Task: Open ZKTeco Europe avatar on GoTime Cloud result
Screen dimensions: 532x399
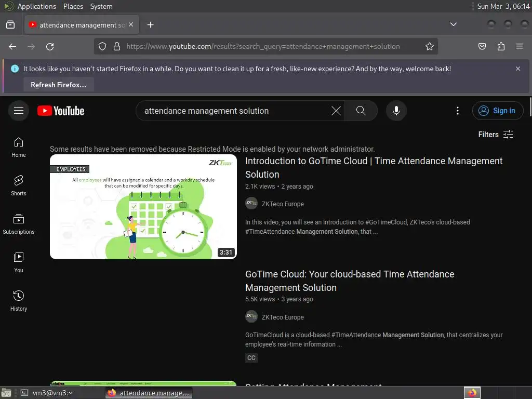Action: click(x=251, y=316)
